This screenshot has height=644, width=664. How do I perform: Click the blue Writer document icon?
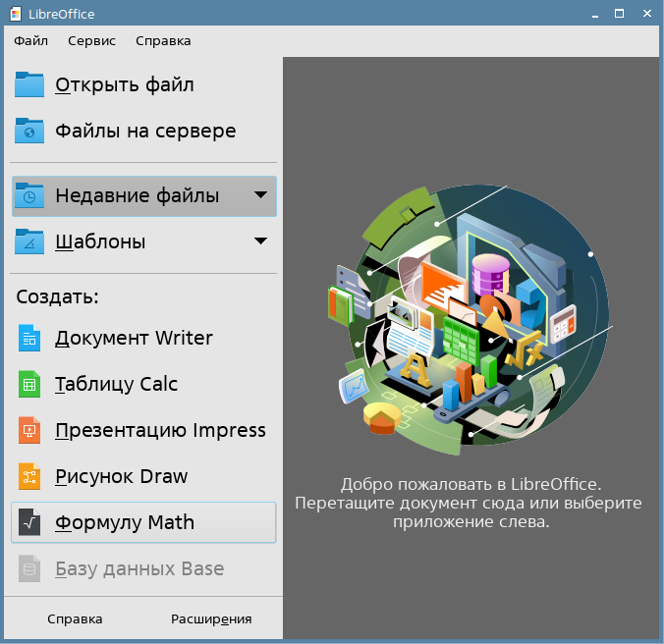coord(30,339)
